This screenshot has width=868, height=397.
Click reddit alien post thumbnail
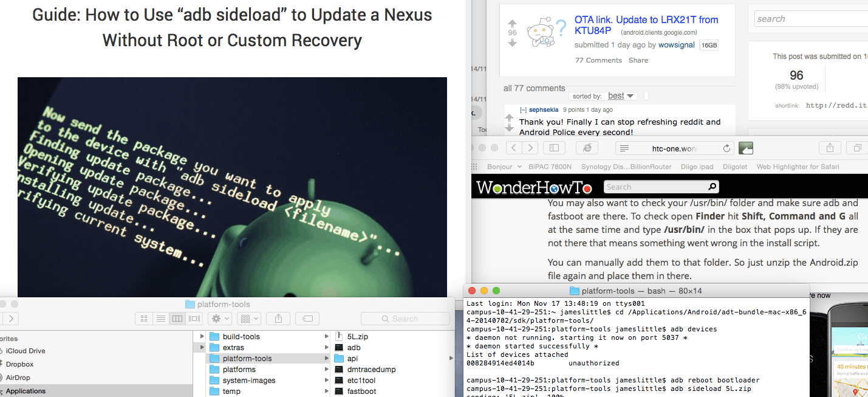tap(546, 33)
